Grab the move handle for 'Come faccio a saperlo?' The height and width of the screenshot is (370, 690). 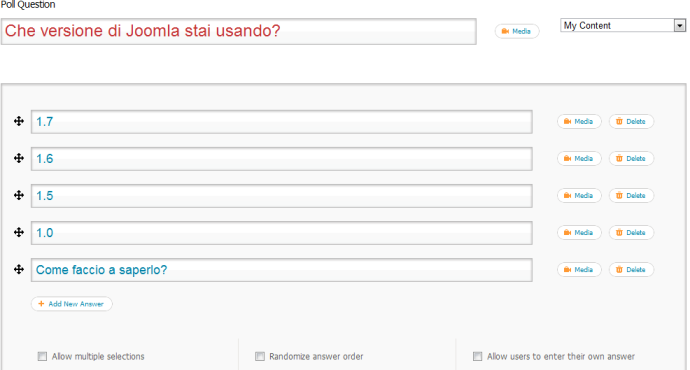click(x=19, y=269)
